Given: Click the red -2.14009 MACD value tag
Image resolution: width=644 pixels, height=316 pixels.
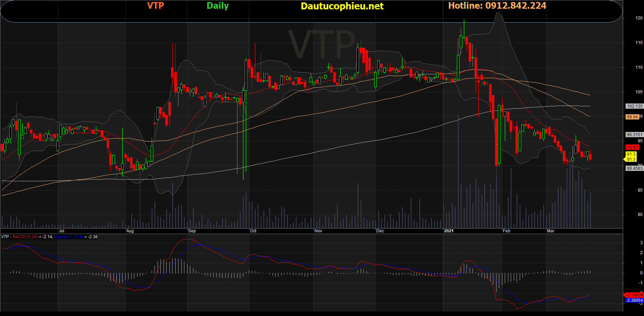Looking at the screenshot, I should 634,295.
